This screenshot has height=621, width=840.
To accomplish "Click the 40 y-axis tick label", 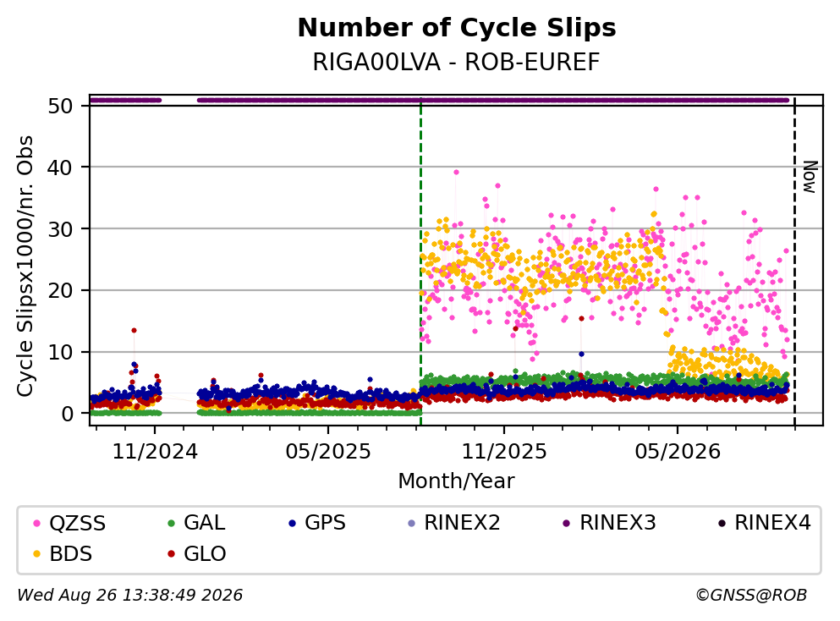I will click(x=60, y=168).
